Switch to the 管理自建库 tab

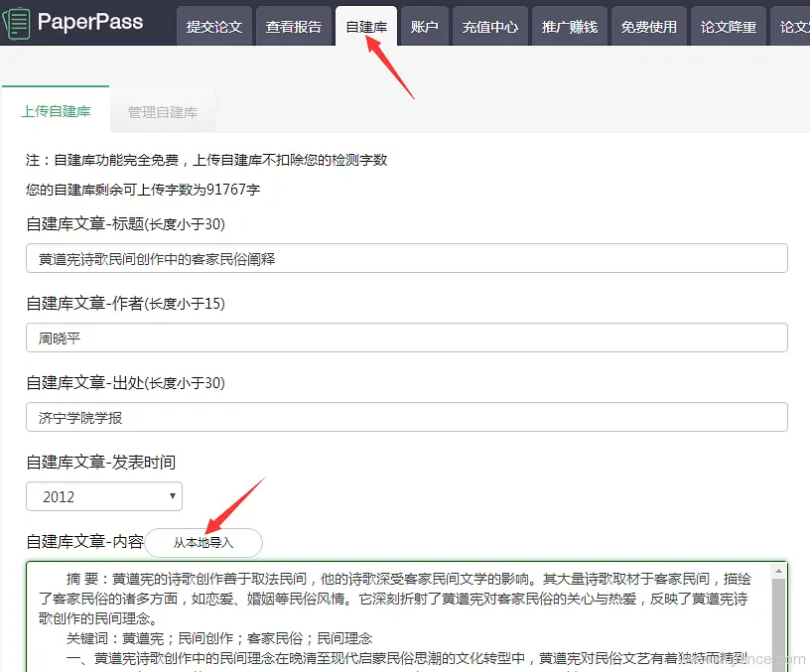coord(162,112)
